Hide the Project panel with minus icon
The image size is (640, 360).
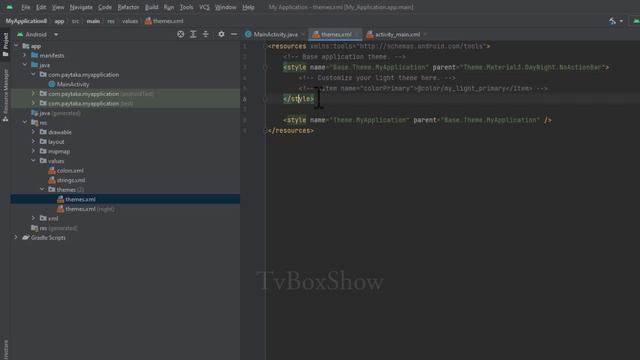click(234, 34)
